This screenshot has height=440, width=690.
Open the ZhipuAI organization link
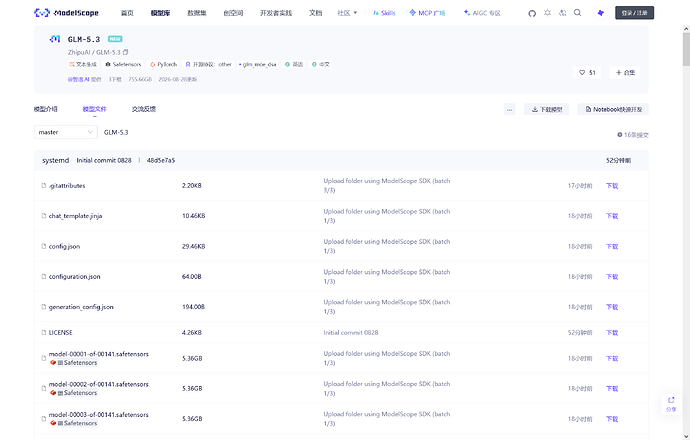[x=79, y=52]
